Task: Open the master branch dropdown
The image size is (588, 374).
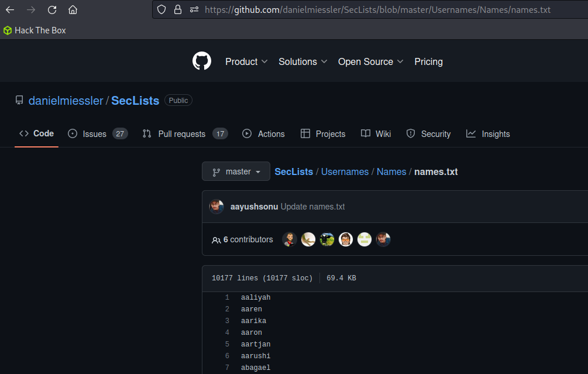Action: (236, 171)
